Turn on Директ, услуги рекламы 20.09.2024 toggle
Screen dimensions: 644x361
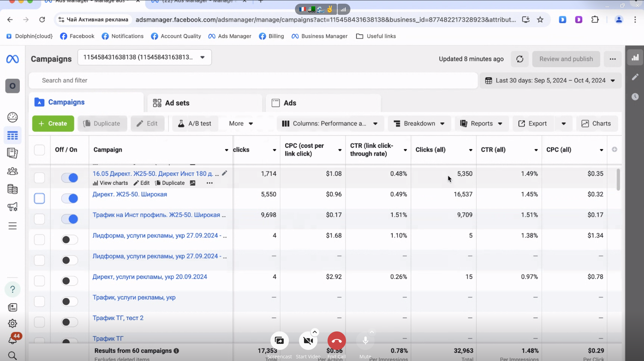pyautogui.click(x=70, y=281)
